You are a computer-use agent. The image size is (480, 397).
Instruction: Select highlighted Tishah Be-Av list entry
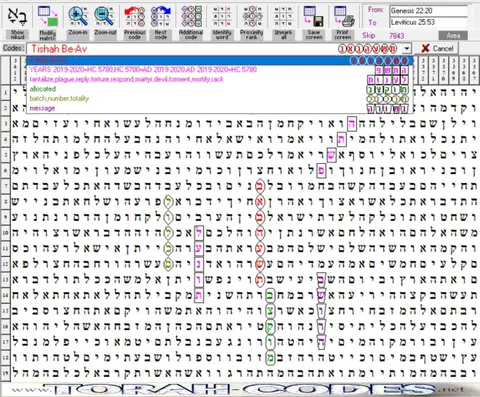tap(220, 60)
